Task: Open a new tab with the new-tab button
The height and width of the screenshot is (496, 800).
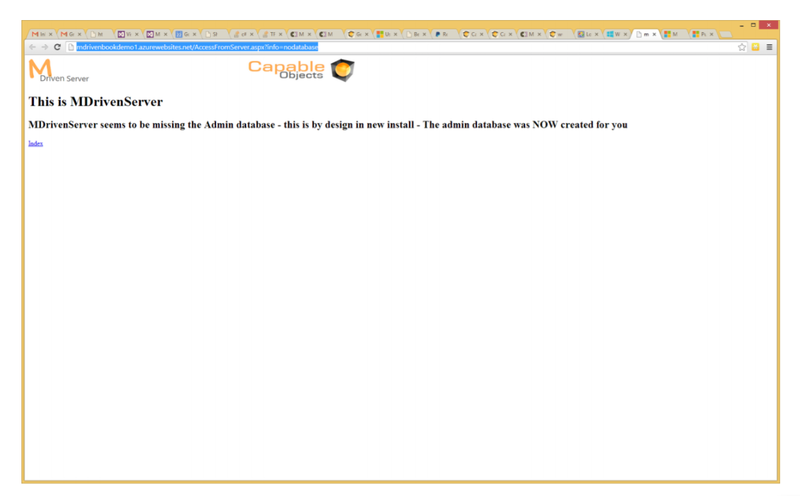Action: click(726, 34)
